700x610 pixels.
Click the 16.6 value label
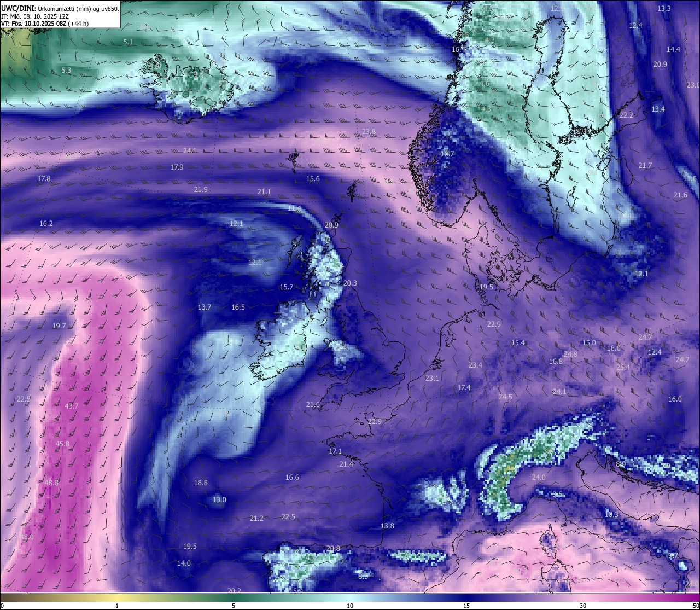(x=292, y=477)
